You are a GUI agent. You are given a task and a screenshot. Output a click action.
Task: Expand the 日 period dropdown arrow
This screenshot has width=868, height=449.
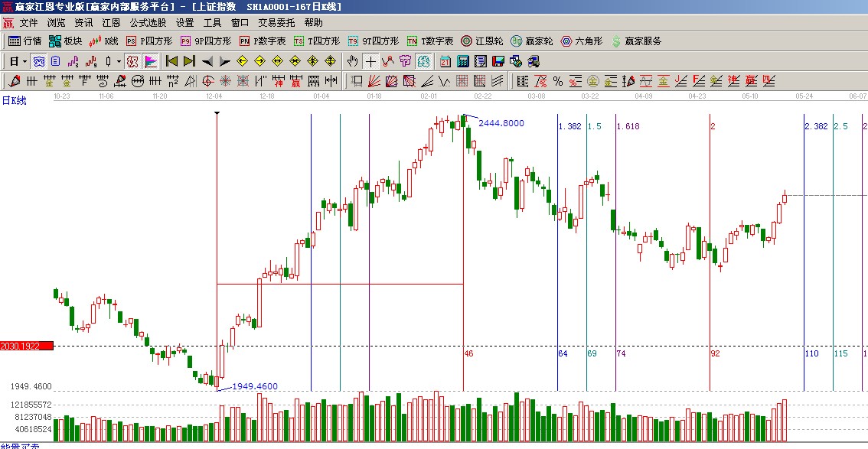tap(24, 61)
